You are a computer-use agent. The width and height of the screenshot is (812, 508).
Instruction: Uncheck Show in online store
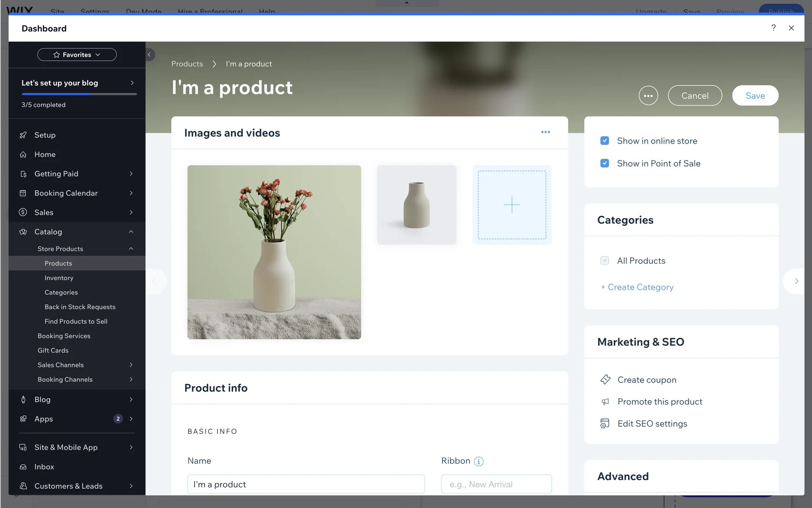click(605, 141)
